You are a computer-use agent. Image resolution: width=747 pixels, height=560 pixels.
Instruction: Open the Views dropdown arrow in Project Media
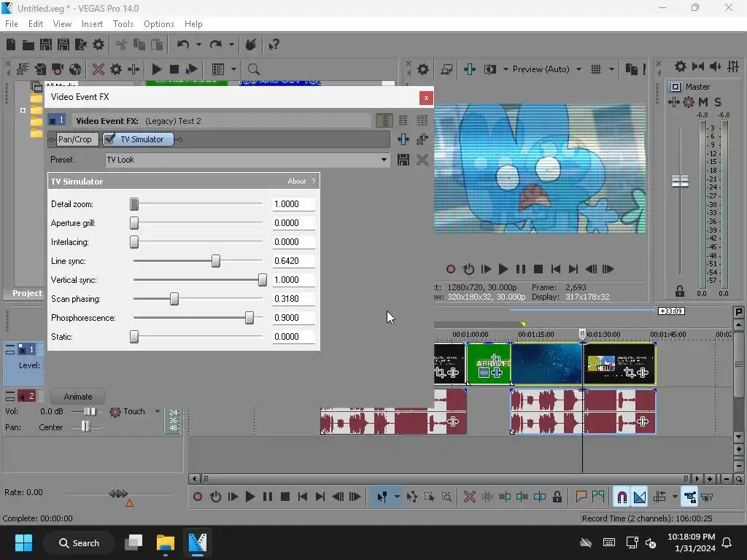(233, 69)
